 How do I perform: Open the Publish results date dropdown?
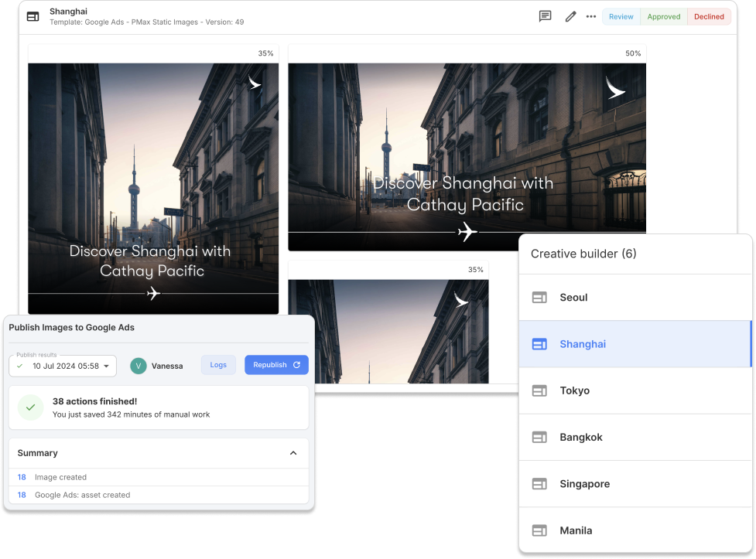pyautogui.click(x=63, y=366)
